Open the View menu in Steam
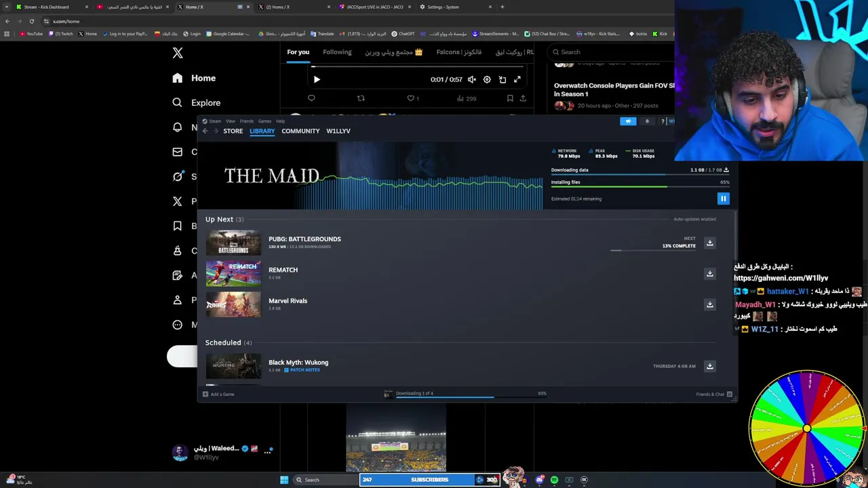868x488 pixels. coord(231,121)
